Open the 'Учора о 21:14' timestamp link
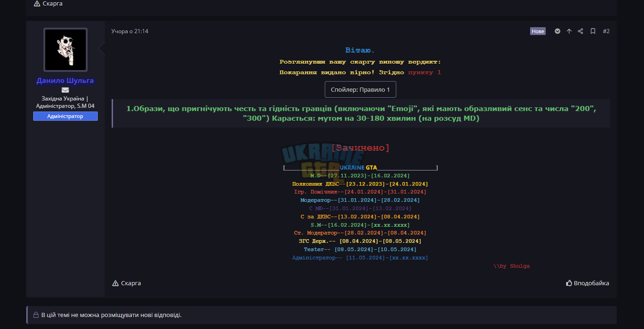Viewport: 644px width, 329px height. point(130,31)
